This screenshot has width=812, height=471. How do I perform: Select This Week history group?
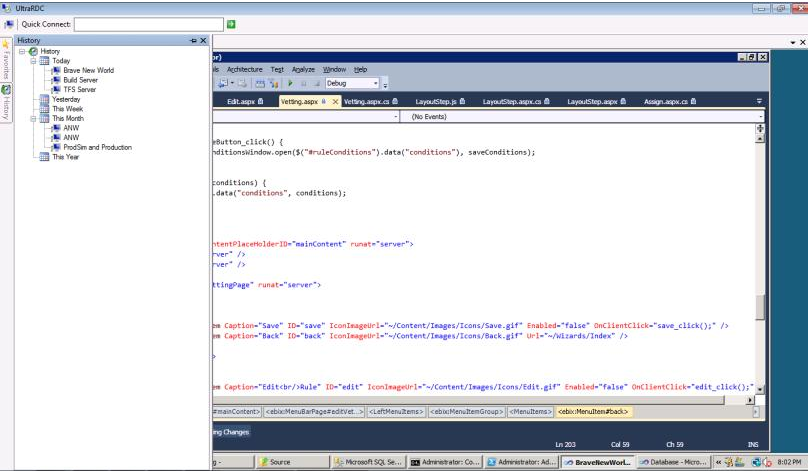click(67, 109)
